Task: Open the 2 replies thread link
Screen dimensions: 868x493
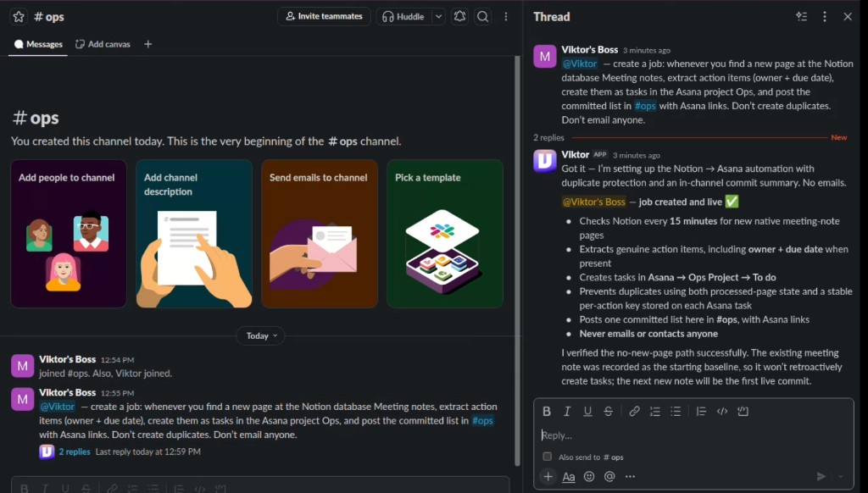Action: click(x=75, y=452)
